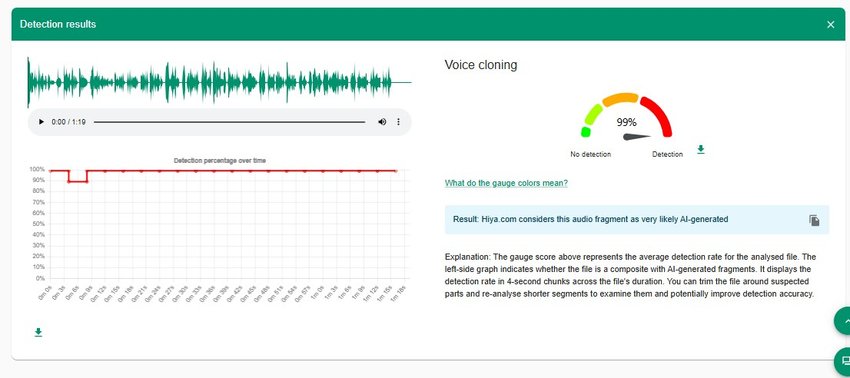The image size is (850, 378).
Task: Click the 'Detection' gauge label
Action: click(667, 155)
